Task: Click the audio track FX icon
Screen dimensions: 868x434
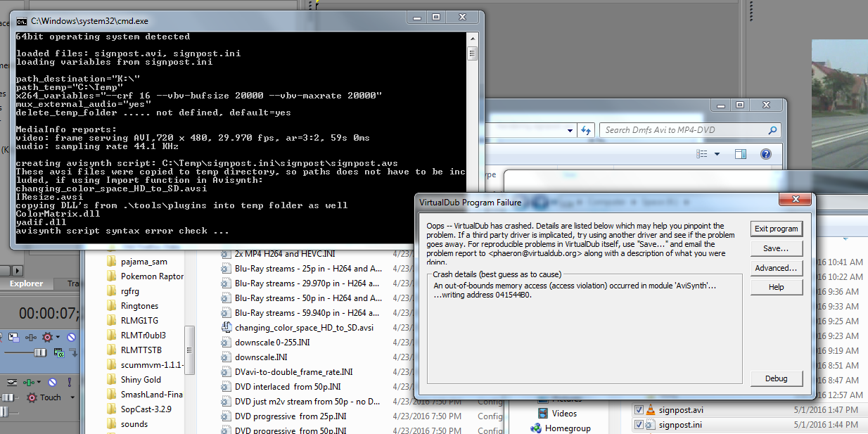Action: 29,383
